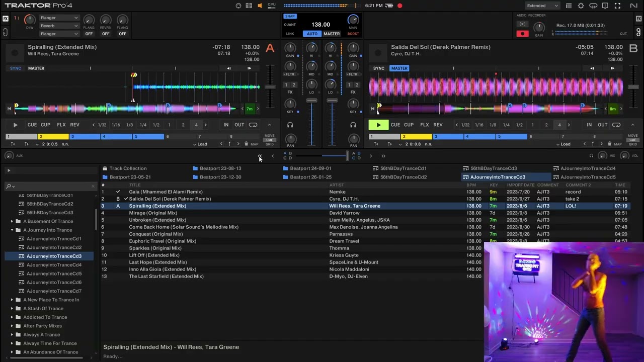Click the headphones cue icon on channel A

coord(290,125)
